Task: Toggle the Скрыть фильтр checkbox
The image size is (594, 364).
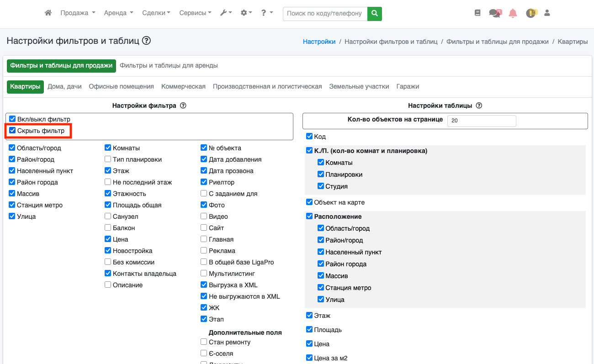Action: 13,131
